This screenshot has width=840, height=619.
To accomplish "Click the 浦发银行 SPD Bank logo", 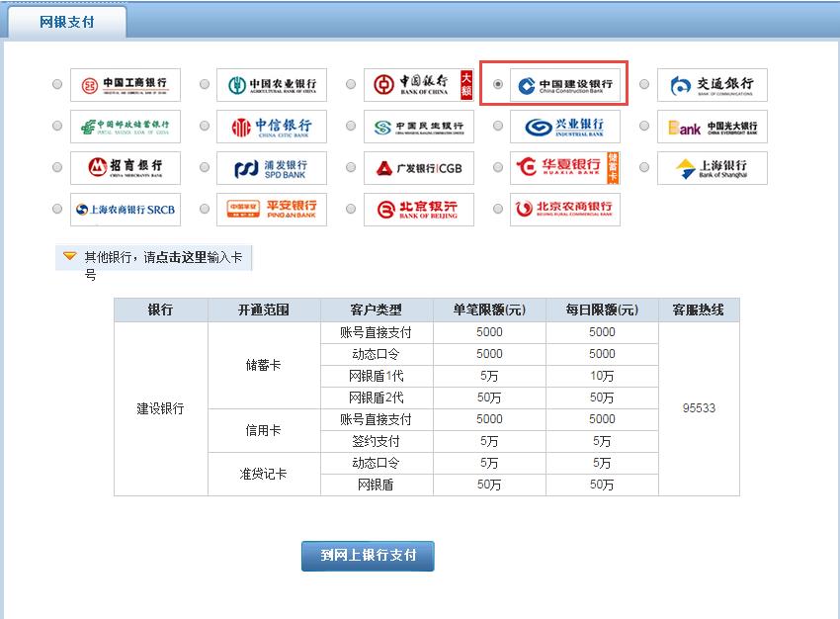I will pos(272,168).
